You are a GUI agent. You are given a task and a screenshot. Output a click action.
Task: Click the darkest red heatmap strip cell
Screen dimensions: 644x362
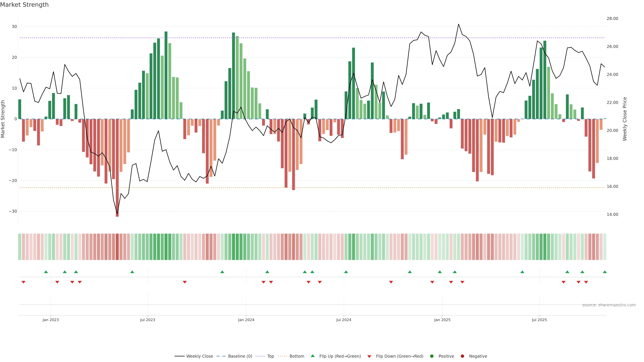[117, 247]
